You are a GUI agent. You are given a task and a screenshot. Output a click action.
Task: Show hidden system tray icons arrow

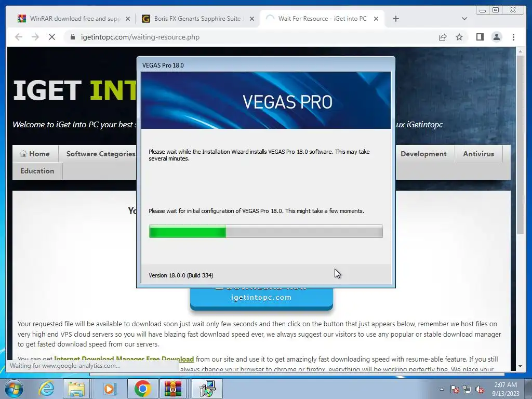click(442, 389)
